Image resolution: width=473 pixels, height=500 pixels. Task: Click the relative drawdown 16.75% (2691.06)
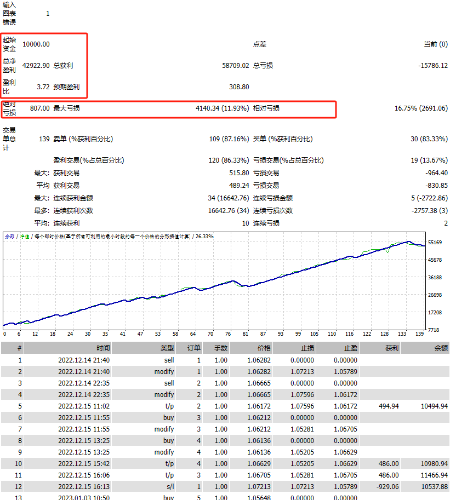coord(421,108)
